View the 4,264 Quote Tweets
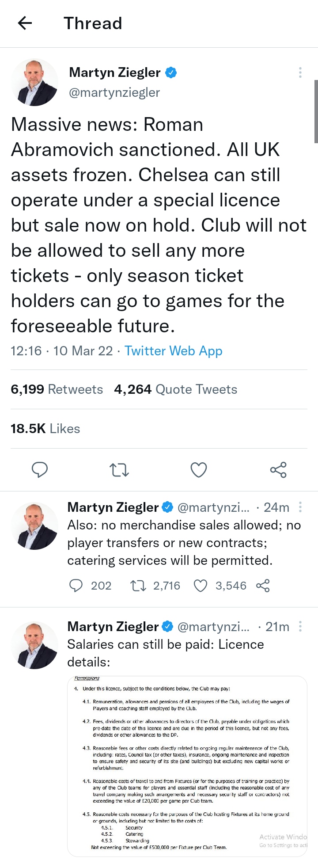This screenshot has width=318, height=868. tap(175, 389)
